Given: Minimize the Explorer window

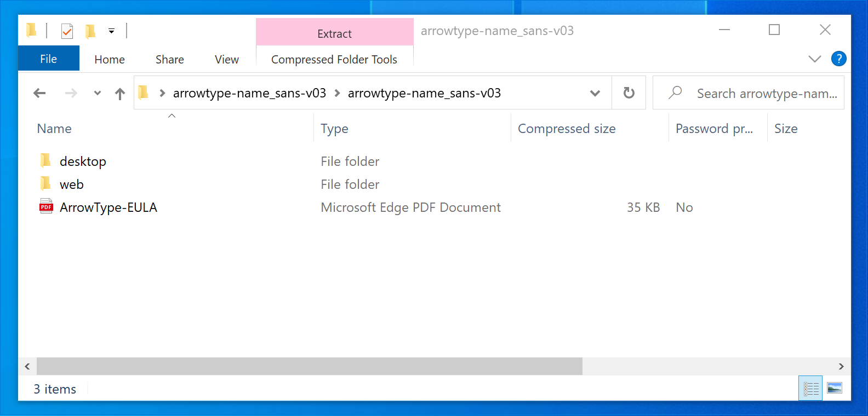Looking at the screenshot, I should (724, 30).
